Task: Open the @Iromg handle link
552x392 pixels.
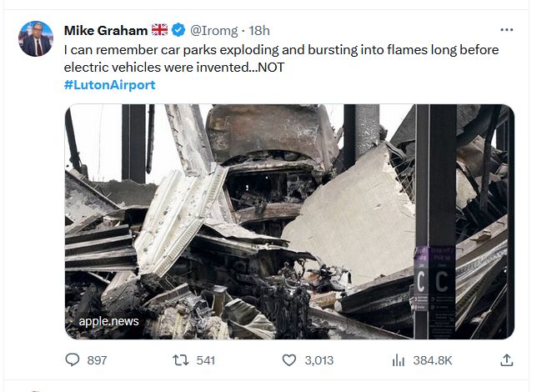Action: [213, 31]
